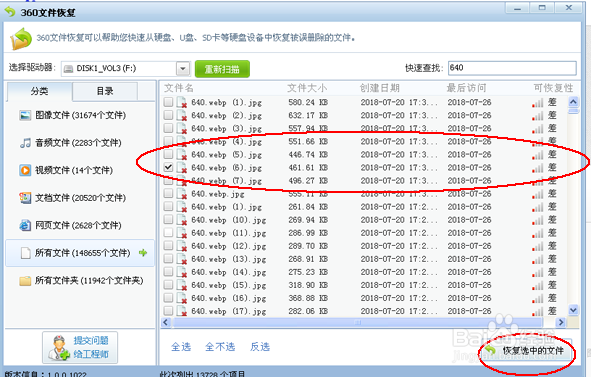The height and width of the screenshot is (377, 591).
Task: Click the 网页文件 browser icon
Action: [x=25, y=225]
